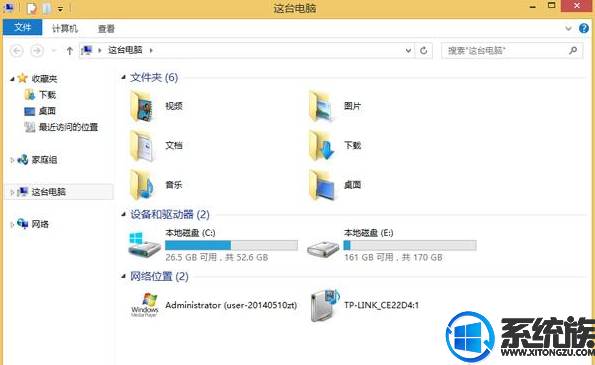The width and height of the screenshot is (595, 365).
Task: Expand the 这台电脑 tree node arrow
Action: [12, 192]
